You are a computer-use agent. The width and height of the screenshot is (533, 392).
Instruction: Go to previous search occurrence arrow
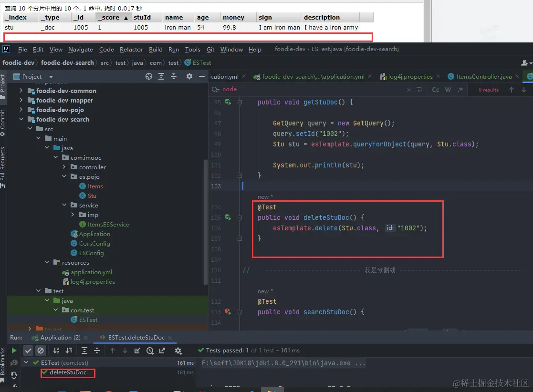(x=511, y=90)
